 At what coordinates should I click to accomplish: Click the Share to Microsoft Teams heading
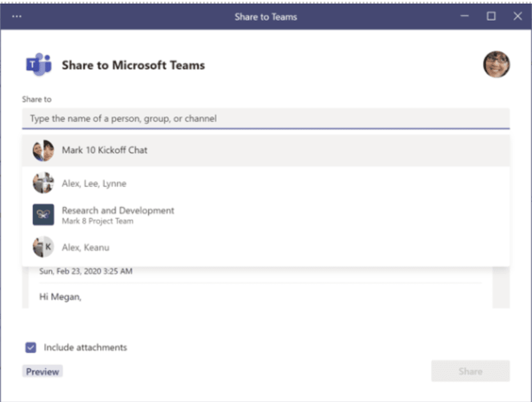click(x=133, y=65)
